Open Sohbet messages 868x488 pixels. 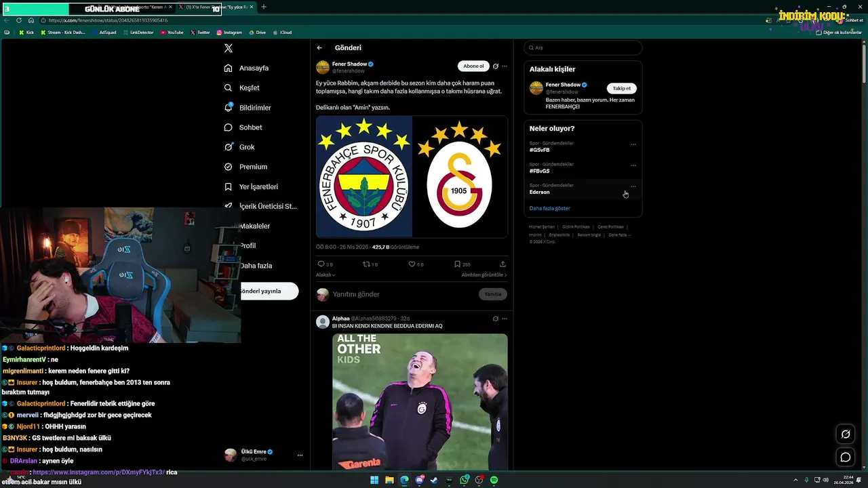click(x=243, y=127)
